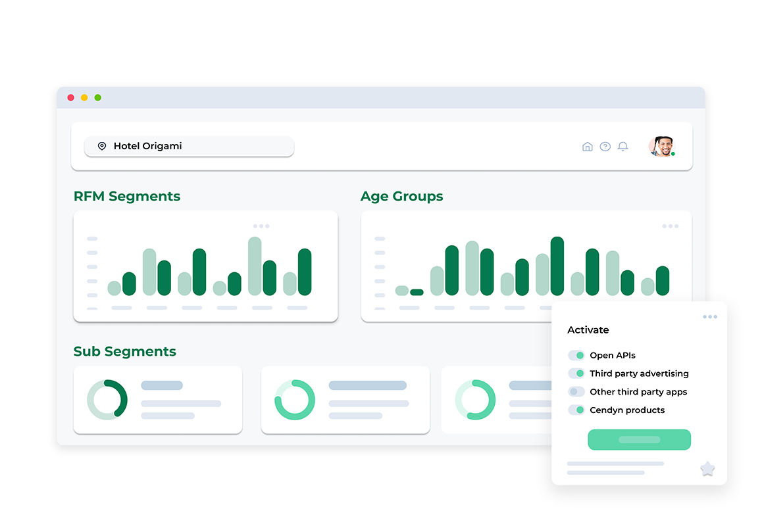
Task: Disable Third party advertising toggle
Action: (x=576, y=373)
